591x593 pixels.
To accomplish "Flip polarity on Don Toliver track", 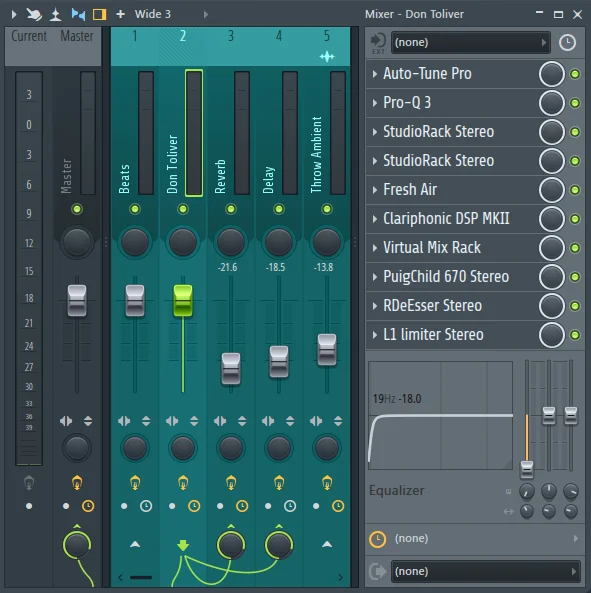I will click(x=194, y=421).
